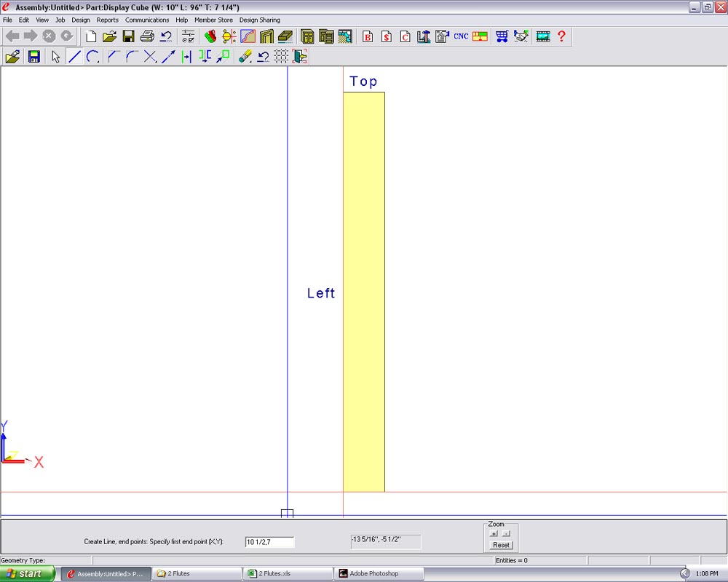Select the Trim intersecting lines tool
728x582 pixels.
click(x=150, y=57)
